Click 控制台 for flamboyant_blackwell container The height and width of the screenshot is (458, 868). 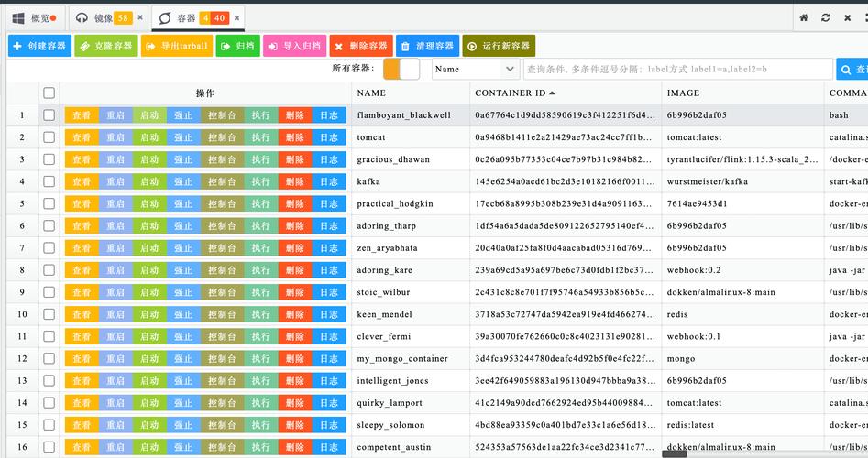tap(222, 115)
